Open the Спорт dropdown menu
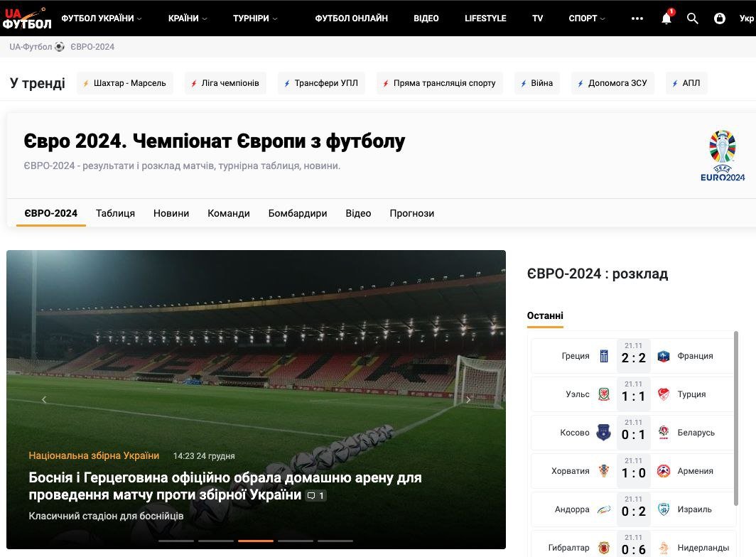 587,18
